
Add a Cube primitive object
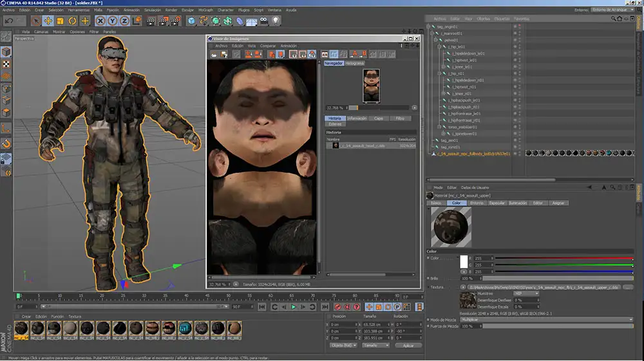click(191, 21)
